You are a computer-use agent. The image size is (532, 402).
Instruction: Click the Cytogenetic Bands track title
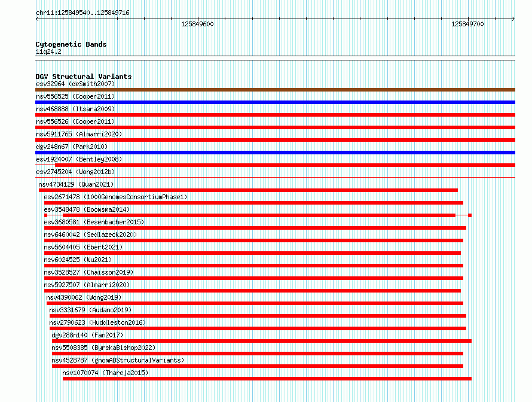(x=71, y=44)
